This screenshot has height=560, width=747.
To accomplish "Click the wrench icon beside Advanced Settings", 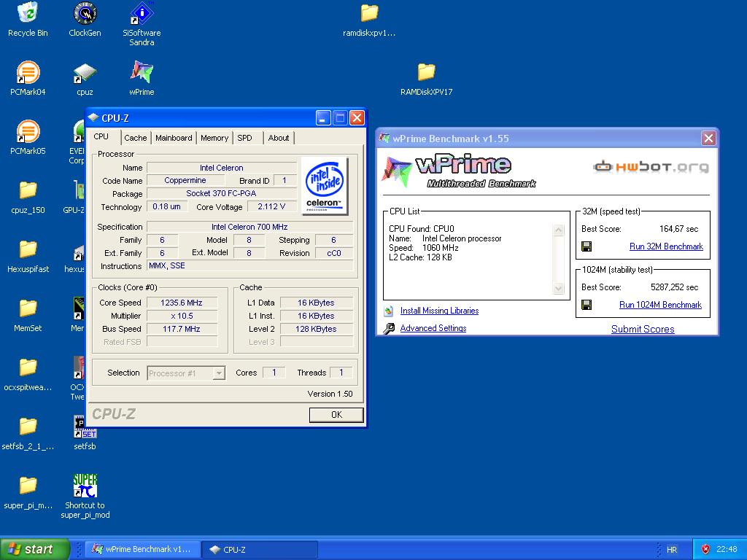I will [x=389, y=328].
